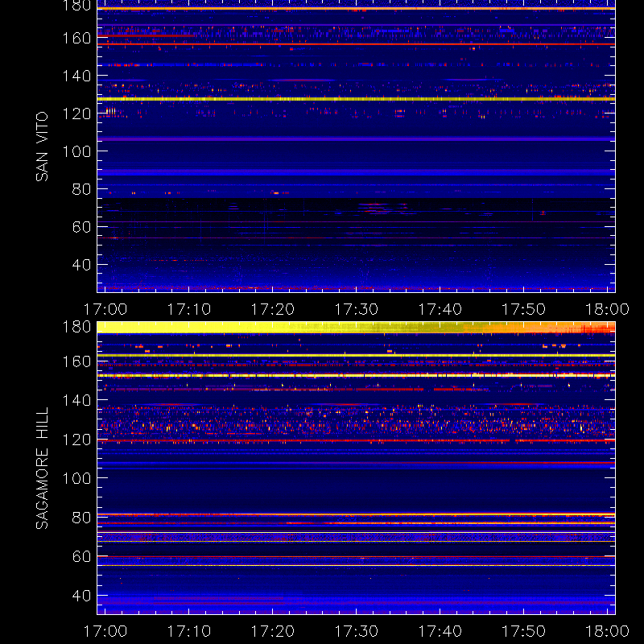Select the 100 tick label on San Vito axis
Image resolution: width=644 pixels, height=644 pixels.
coord(76,151)
